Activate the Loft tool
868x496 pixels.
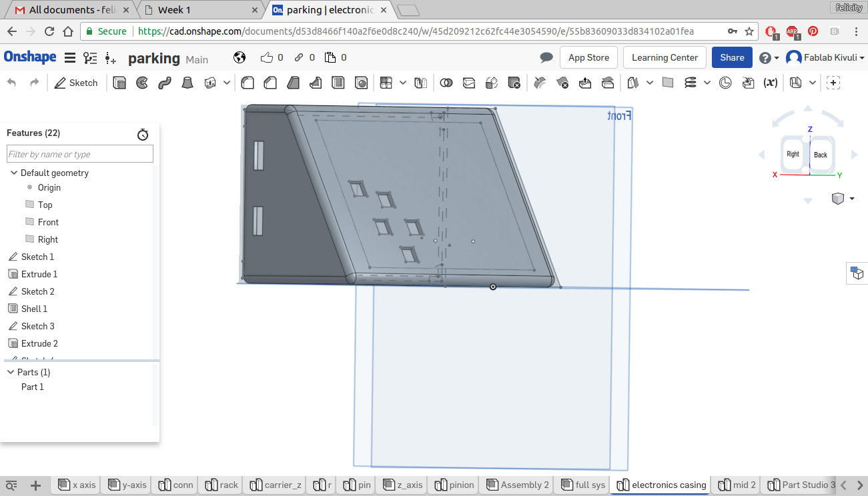187,83
